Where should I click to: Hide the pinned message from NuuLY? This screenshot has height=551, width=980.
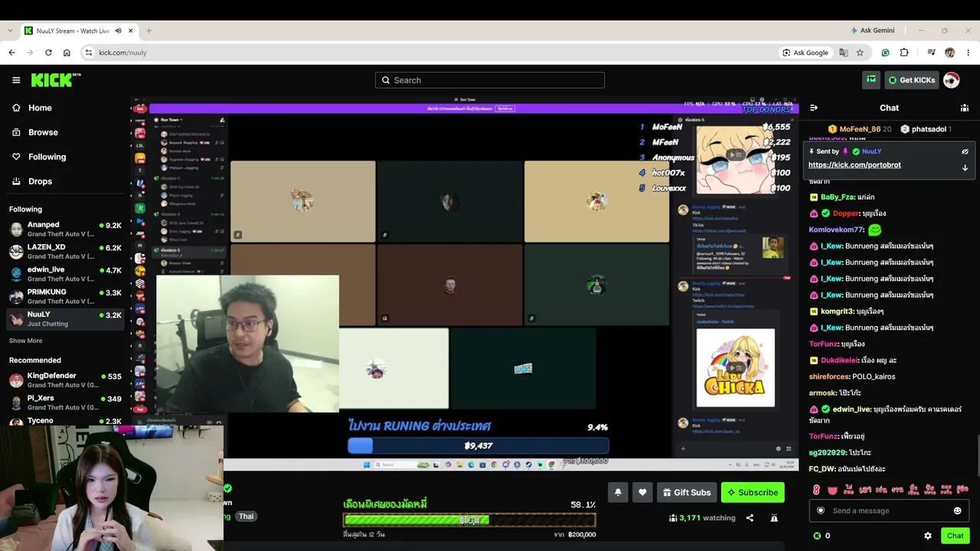coord(965,152)
